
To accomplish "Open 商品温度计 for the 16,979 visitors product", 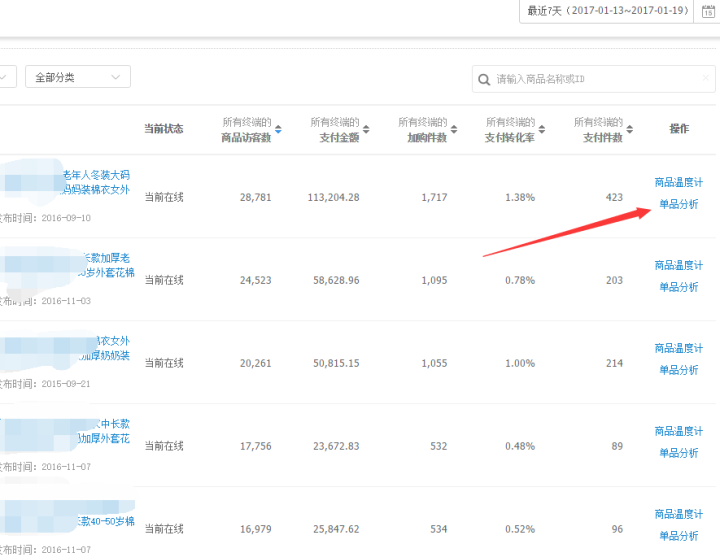I will point(679,514).
